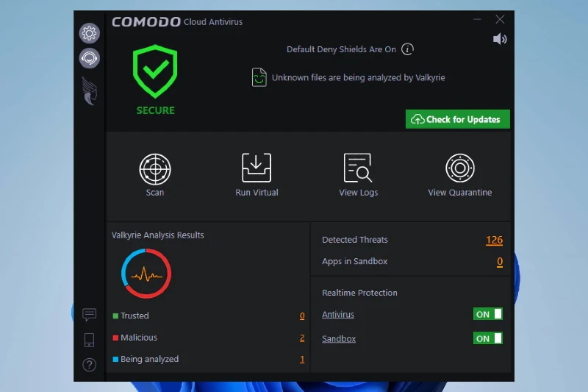Click the feedback chat bubble icon

point(89,314)
